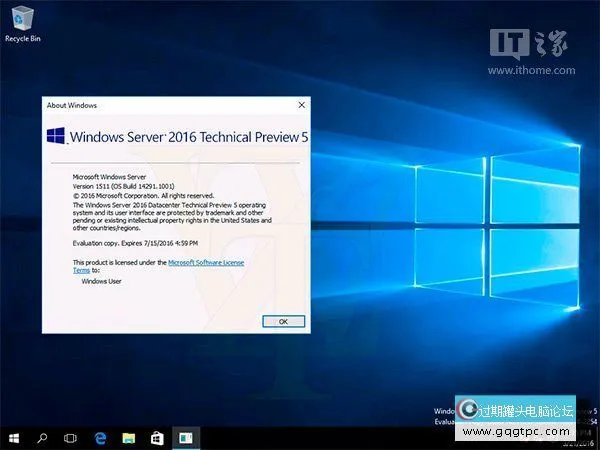Click the Windows logo in dialog banner
Viewport: 600px width, 450px height.
[x=58, y=135]
